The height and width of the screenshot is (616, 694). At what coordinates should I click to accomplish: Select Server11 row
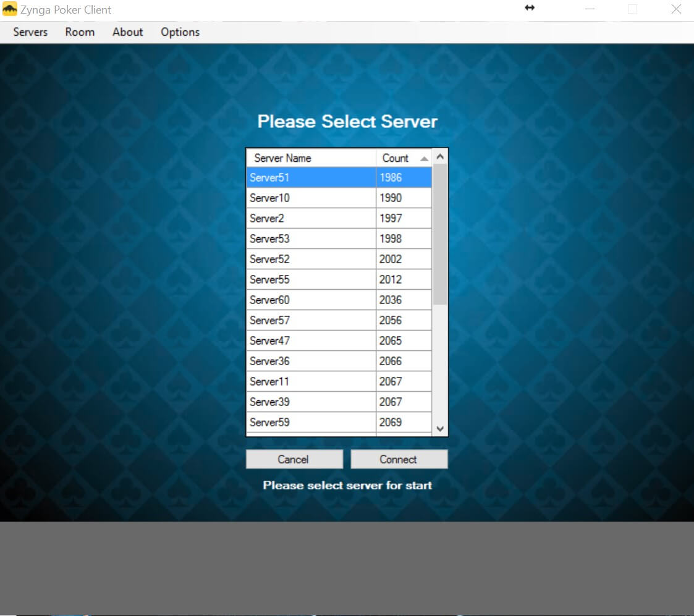(x=339, y=381)
